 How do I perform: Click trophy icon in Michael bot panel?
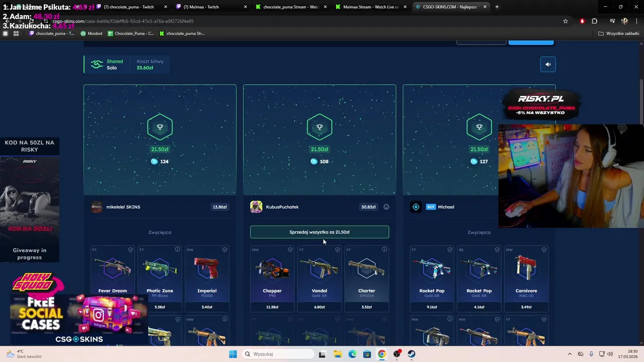479,127
